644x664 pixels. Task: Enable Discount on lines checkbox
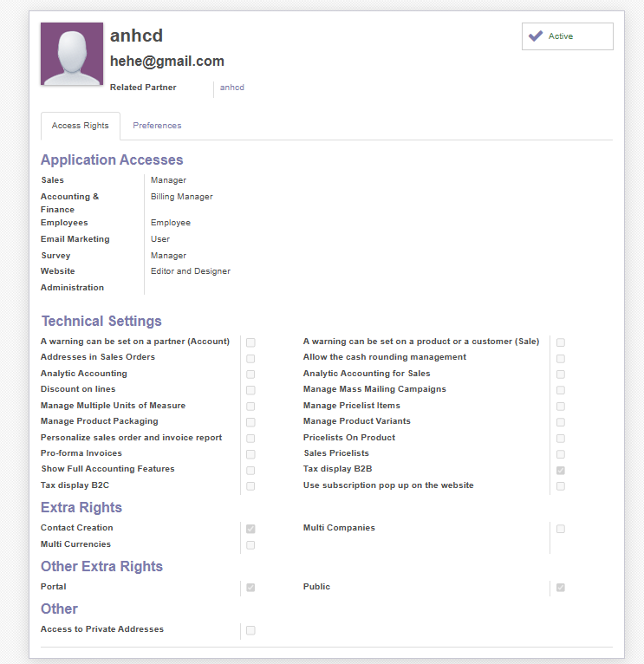coord(250,390)
